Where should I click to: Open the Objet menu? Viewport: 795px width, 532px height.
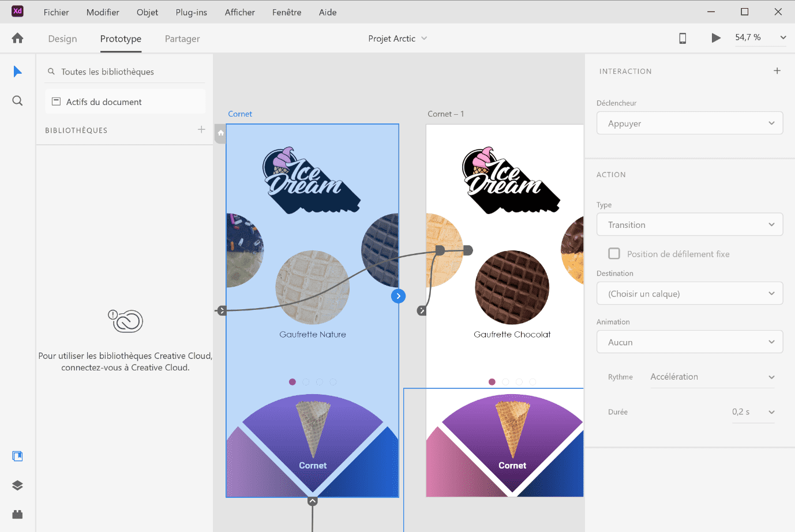147,12
